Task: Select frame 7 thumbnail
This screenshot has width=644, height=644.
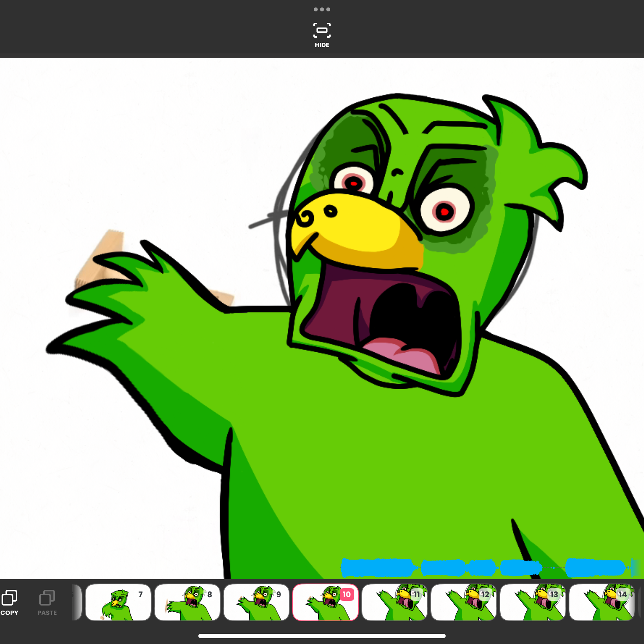Action: 118,602
